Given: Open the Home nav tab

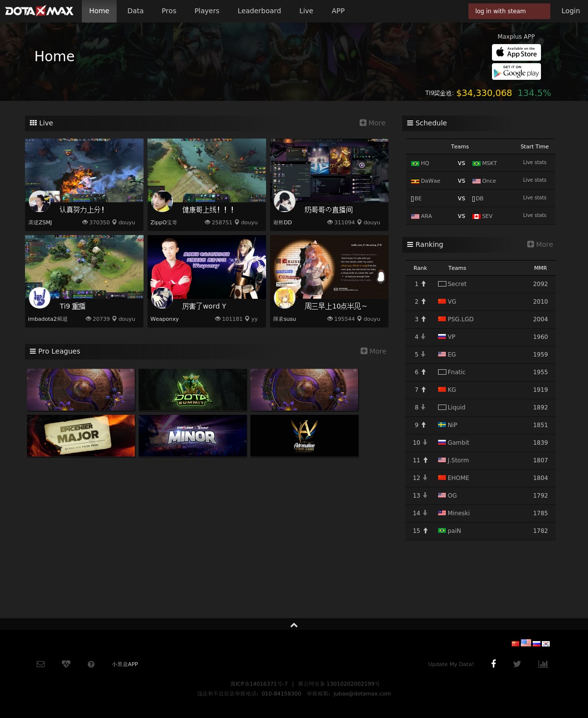Looking at the screenshot, I should pos(99,11).
